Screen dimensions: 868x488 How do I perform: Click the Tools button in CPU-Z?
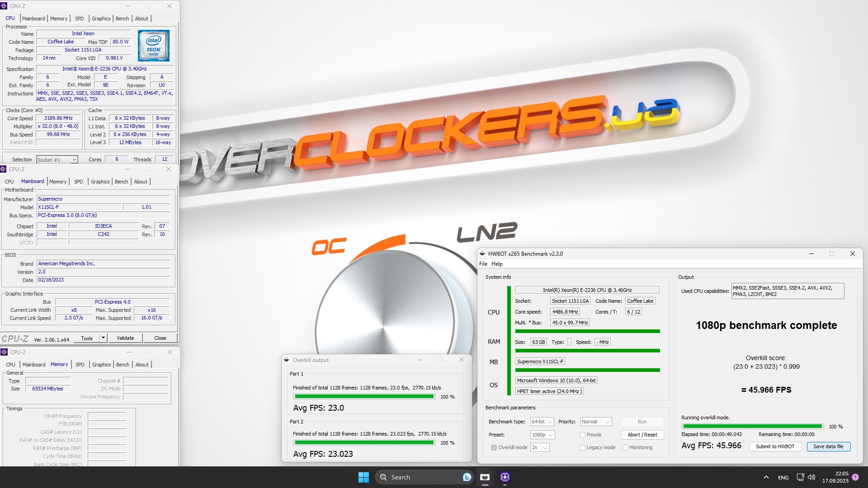click(x=87, y=338)
